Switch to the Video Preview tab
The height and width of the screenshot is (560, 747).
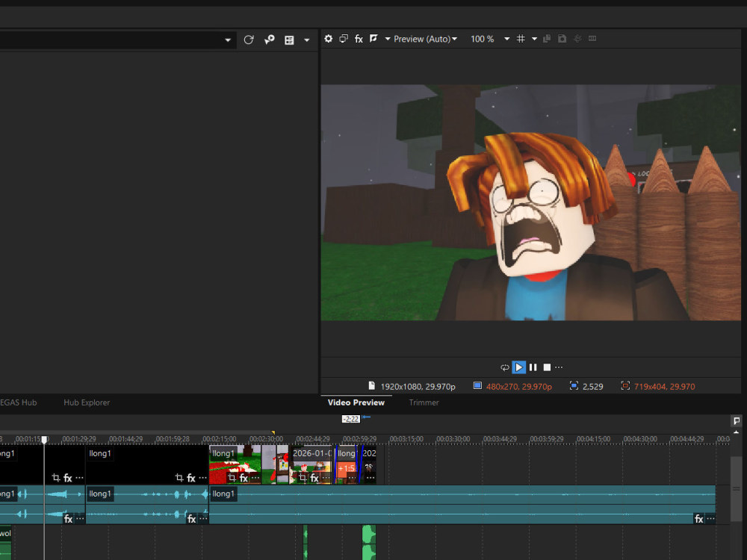[356, 402]
